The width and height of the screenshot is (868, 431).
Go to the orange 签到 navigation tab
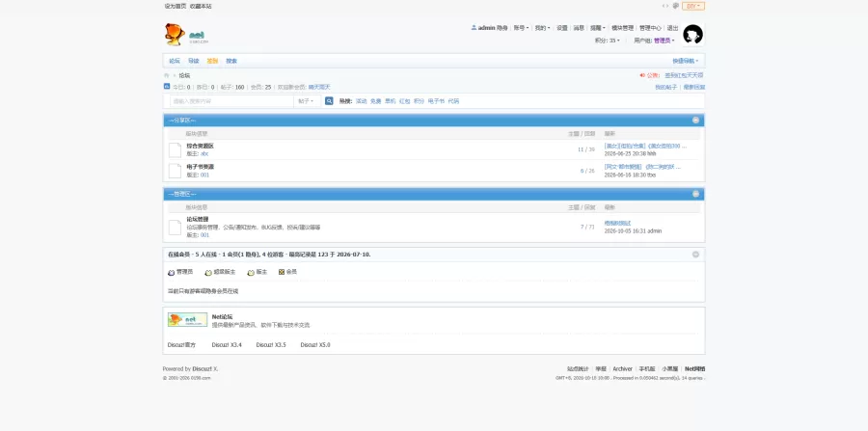pyautogui.click(x=212, y=61)
